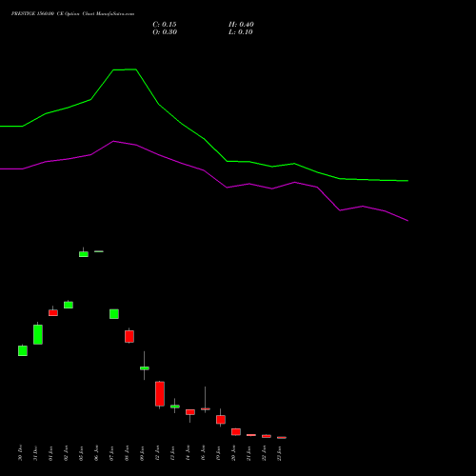Click the green candle above 30 Dec
The image size is (476, 476).
pyautogui.click(x=23, y=350)
